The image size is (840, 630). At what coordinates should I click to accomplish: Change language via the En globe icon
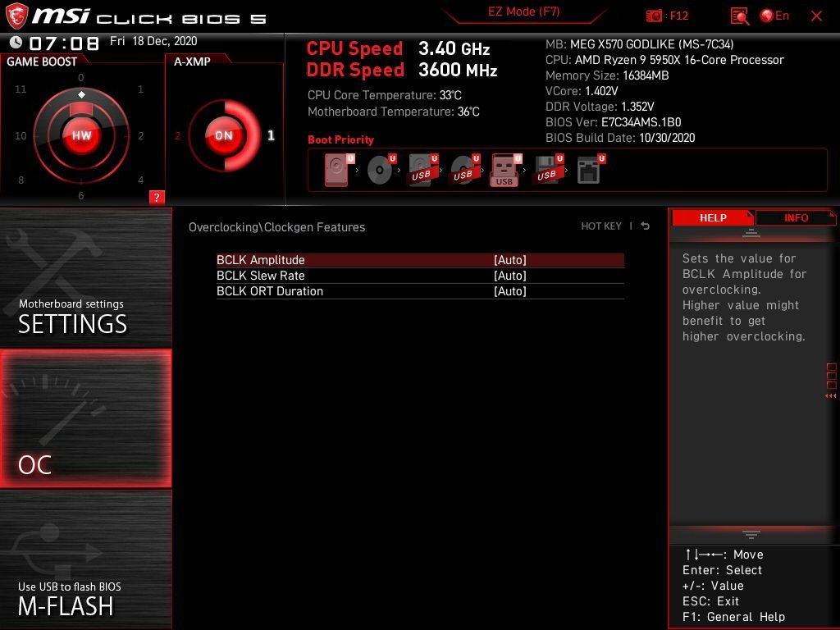click(x=774, y=16)
